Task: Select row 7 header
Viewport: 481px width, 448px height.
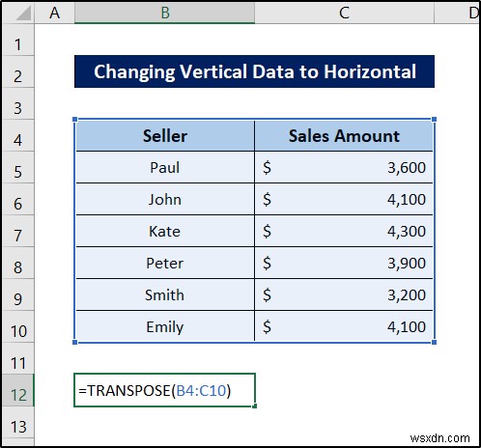Action: (18, 231)
